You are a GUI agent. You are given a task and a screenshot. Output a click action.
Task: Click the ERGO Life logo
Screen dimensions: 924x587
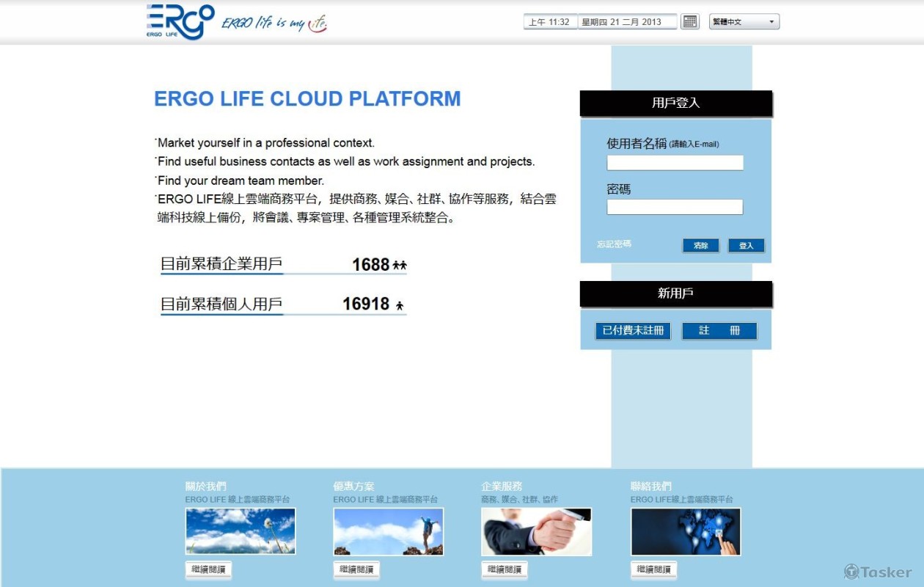(180, 21)
